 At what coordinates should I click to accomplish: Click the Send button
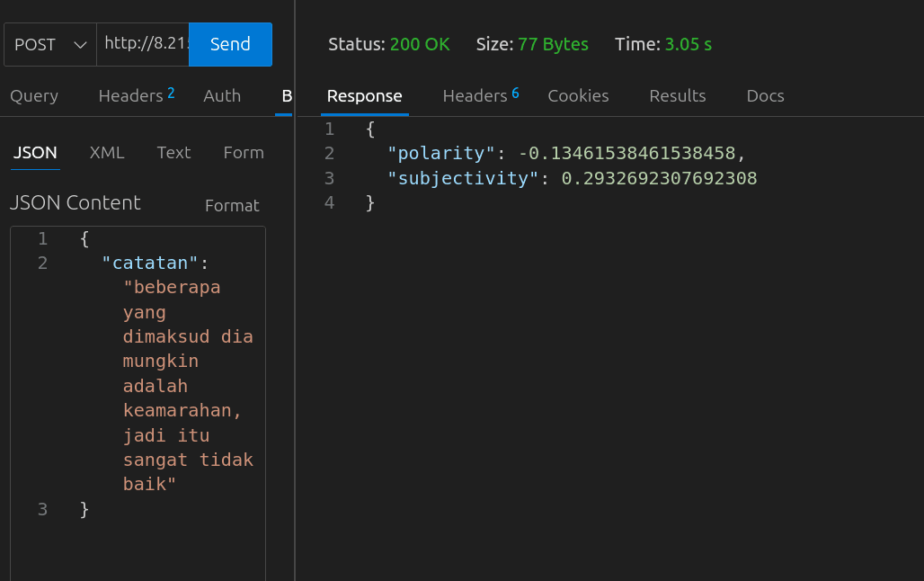tap(229, 43)
